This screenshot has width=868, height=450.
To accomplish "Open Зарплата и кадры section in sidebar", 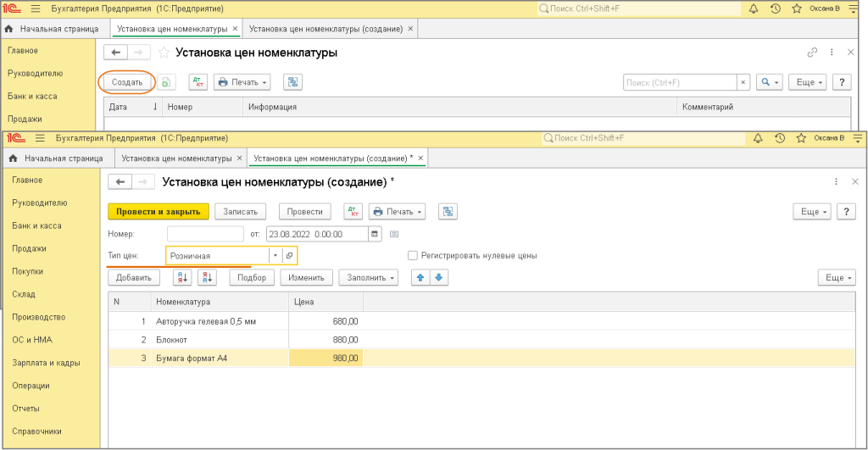I will [x=46, y=363].
